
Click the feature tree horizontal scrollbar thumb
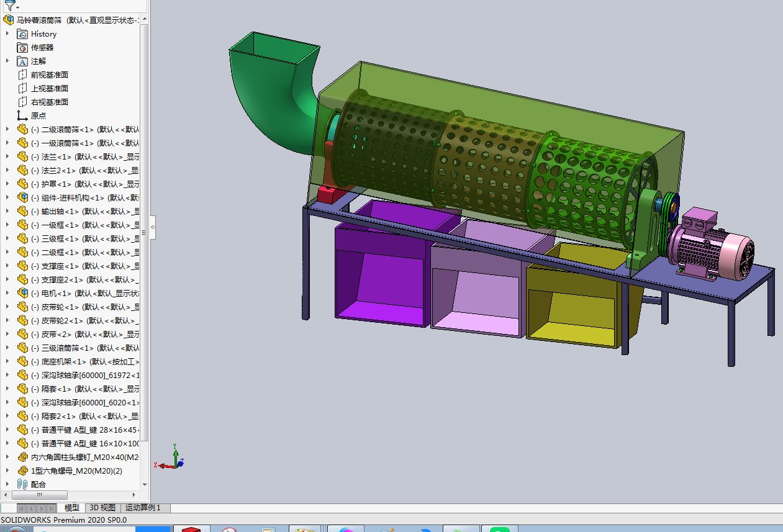(x=38, y=495)
